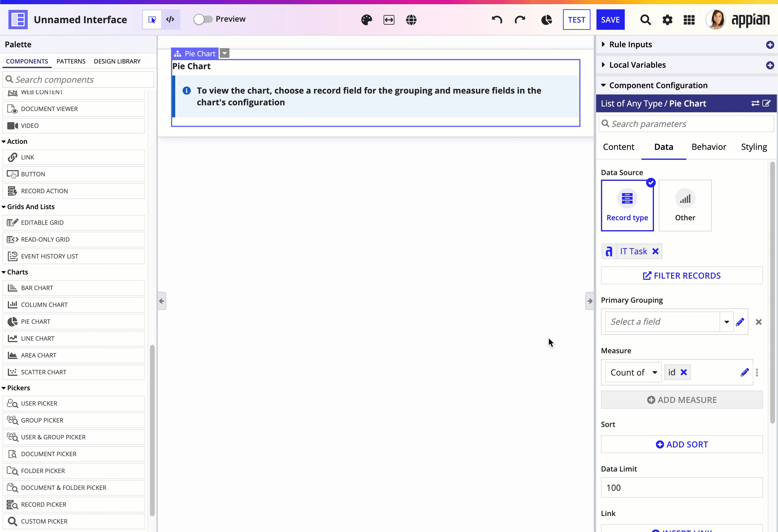Open the Pie Chart component dropdown arrow

(225, 53)
